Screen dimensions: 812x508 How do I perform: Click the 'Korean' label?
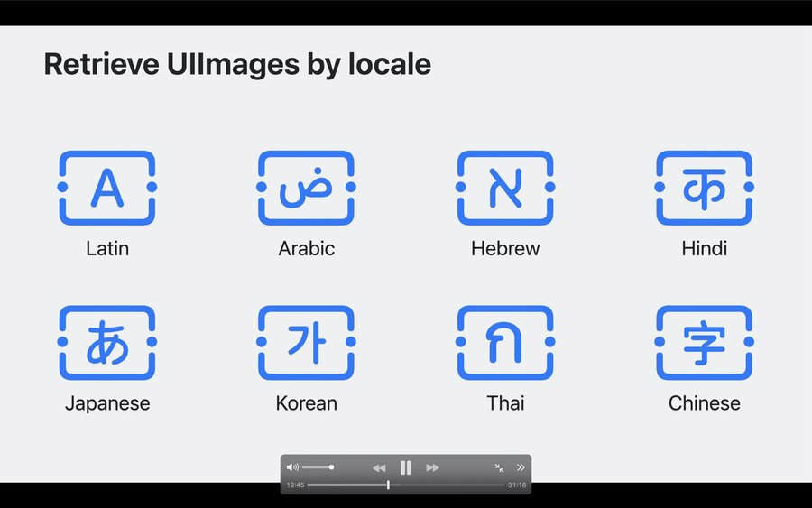[307, 403]
